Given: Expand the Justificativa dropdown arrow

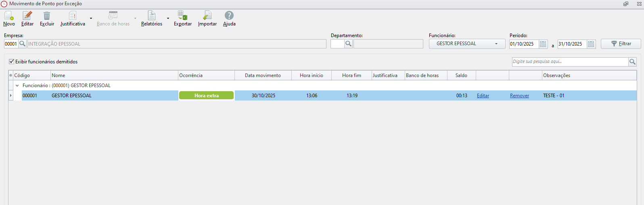Looking at the screenshot, I should [x=91, y=19].
